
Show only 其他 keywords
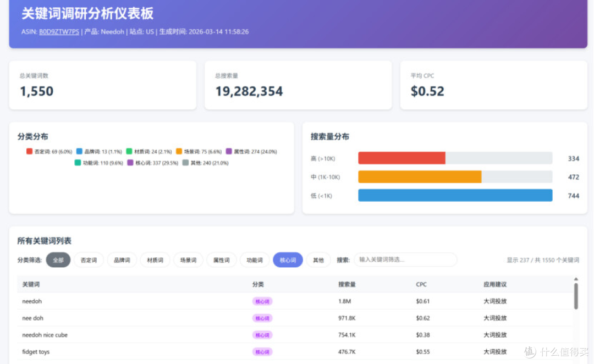(318, 260)
